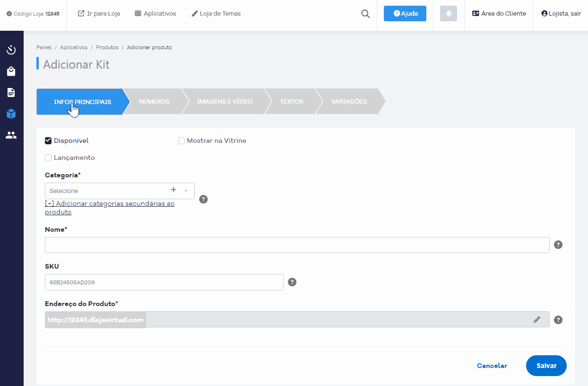Viewport: 588px width, 386px height.
Task: Check the Lançamento checkbox
Action: [48, 158]
